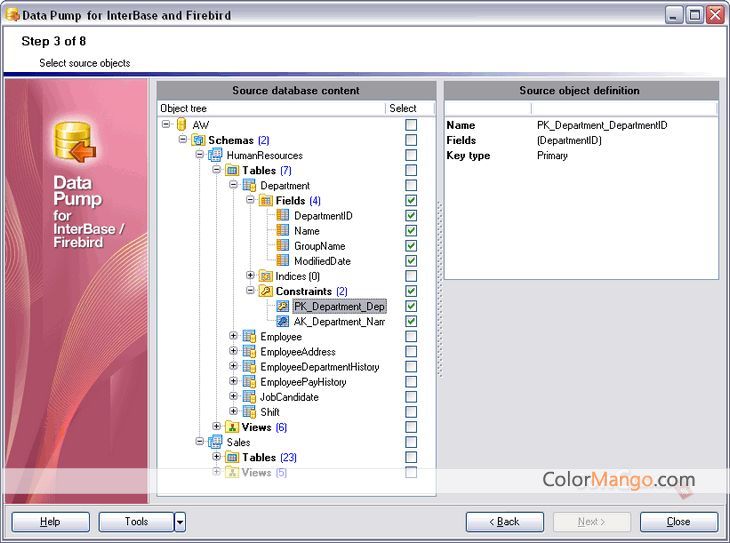Click the HumanResources schema icon
730x543 pixels.
[x=215, y=155]
